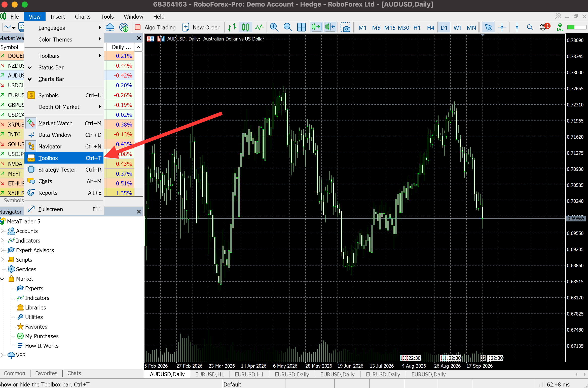Image resolution: width=588 pixels, height=388 pixels.
Task: Open the Favorites tab in Navigator
Action: pyautogui.click(x=46, y=373)
